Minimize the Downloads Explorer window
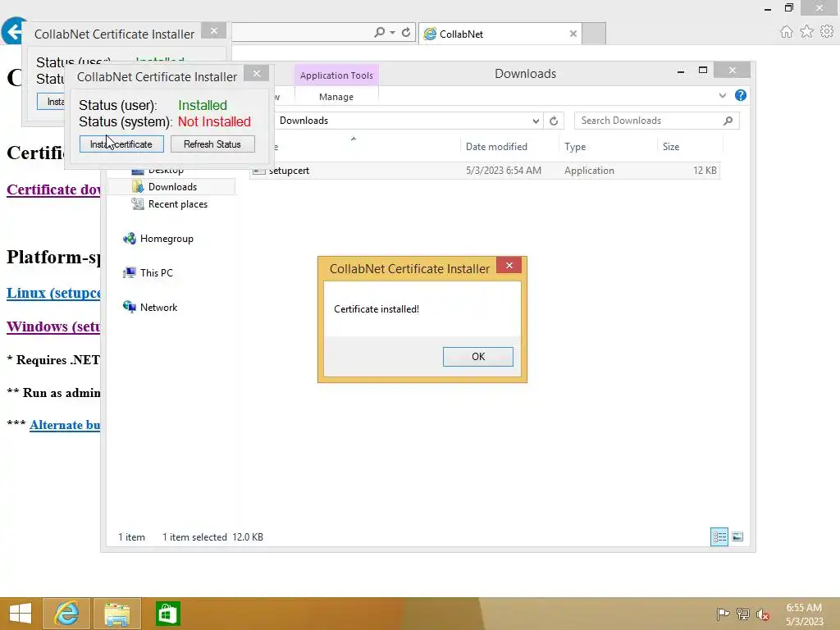Image resolution: width=840 pixels, height=630 pixels. click(x=681, y=71)
